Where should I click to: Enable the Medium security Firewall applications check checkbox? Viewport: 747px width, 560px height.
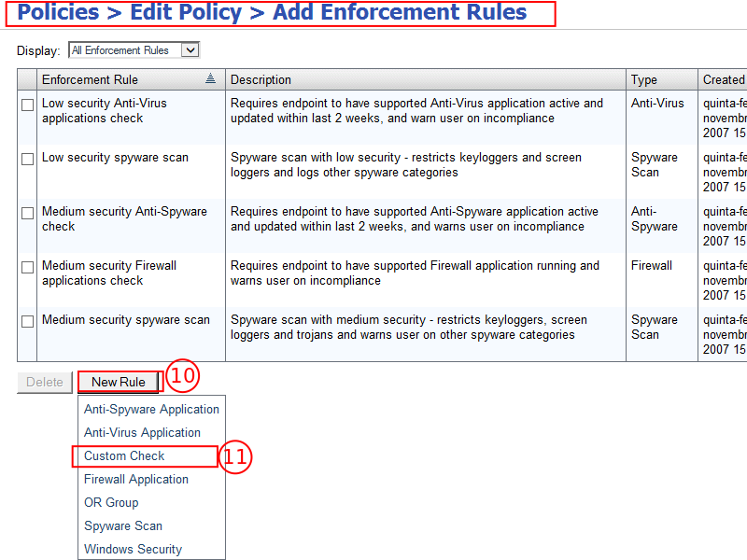(28, 267)
